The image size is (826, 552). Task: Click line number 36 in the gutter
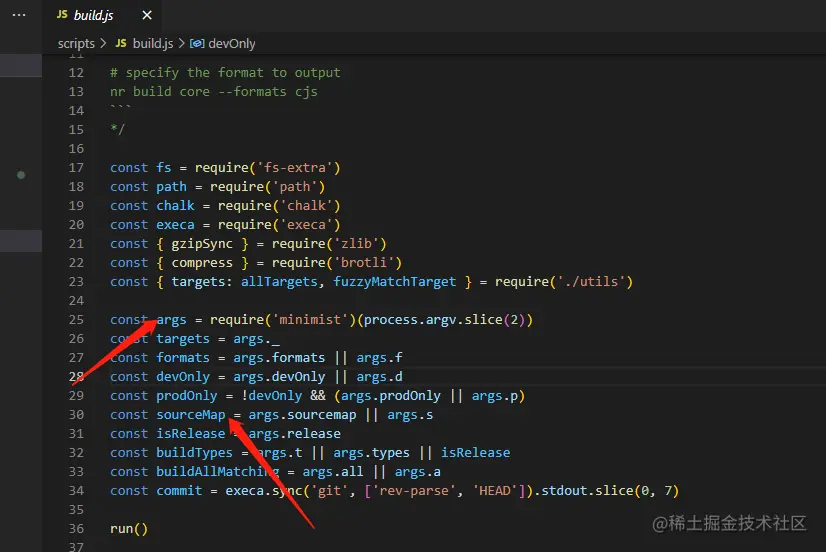76,528
